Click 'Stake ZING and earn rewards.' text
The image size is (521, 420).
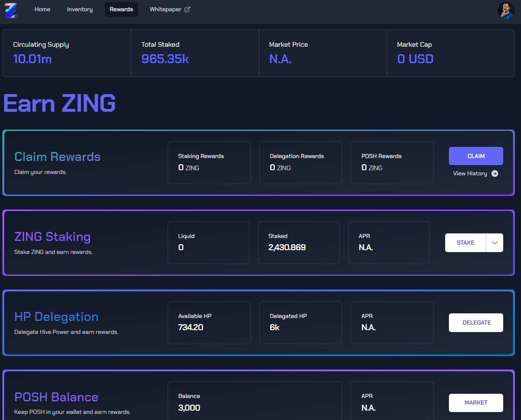click(53, 252)
